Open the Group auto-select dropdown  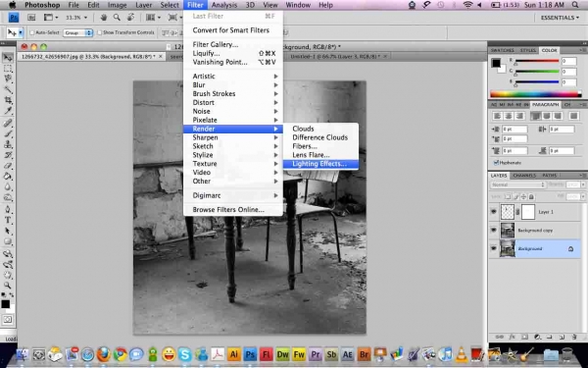(x=78, y=32)
